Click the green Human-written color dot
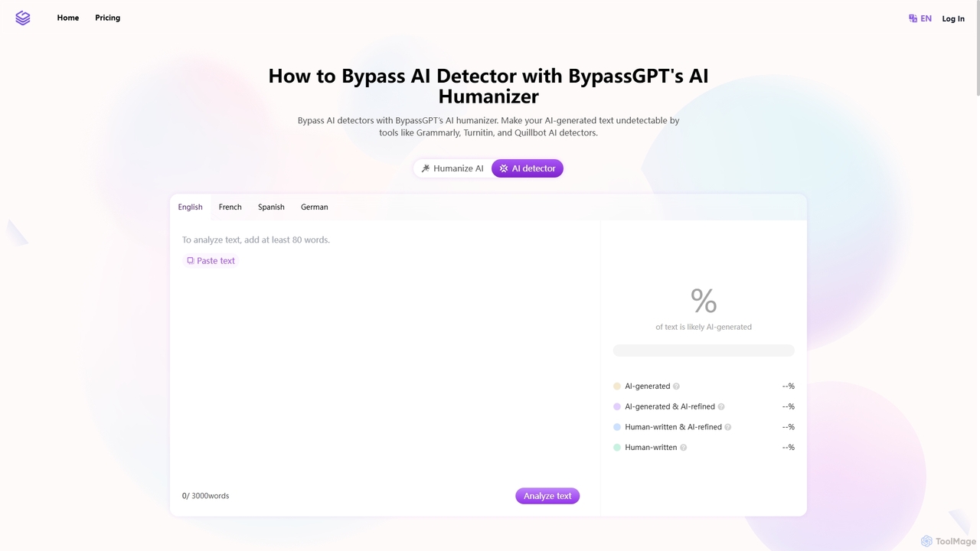 coord(617,448)
